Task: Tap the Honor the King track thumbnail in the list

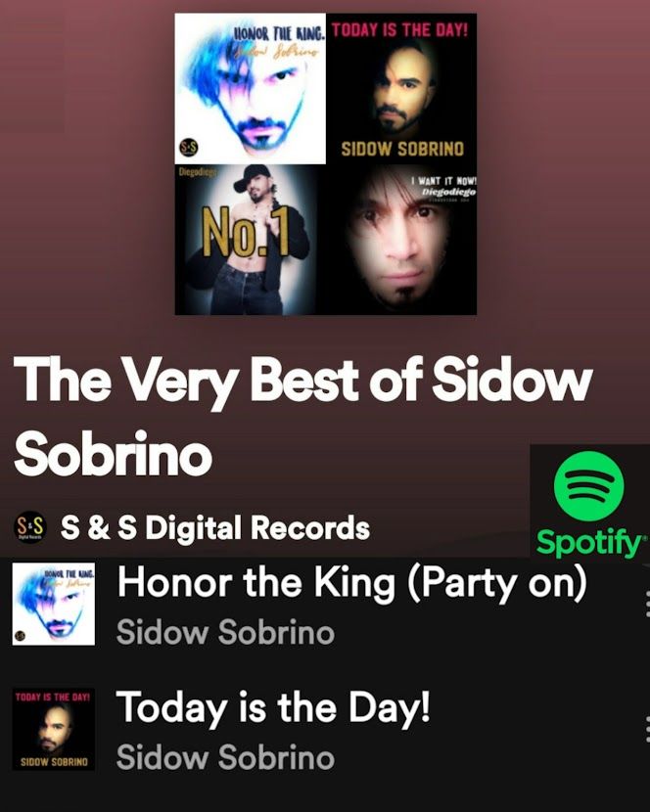Action: (x=54, y=604)
